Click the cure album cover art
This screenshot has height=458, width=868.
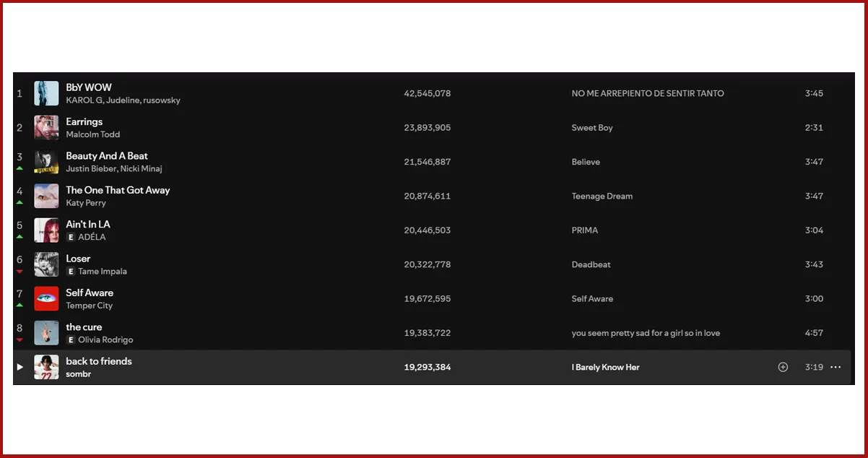pos(46,333)
